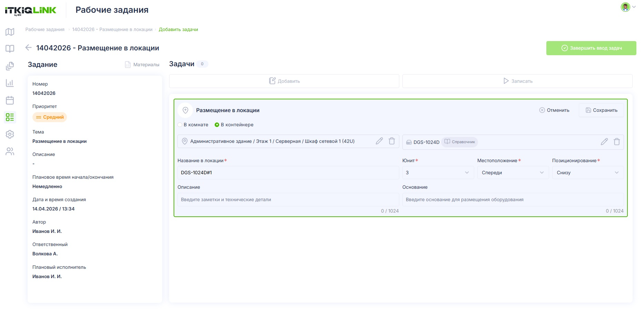Delete the DGS-1024D equipment with trash icon
This screenshot has width=644, height=314.
[617, 142]
